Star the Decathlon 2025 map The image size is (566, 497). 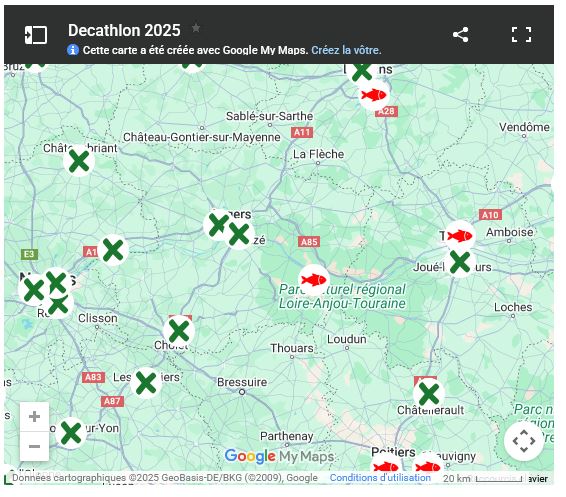click(196, 28)
